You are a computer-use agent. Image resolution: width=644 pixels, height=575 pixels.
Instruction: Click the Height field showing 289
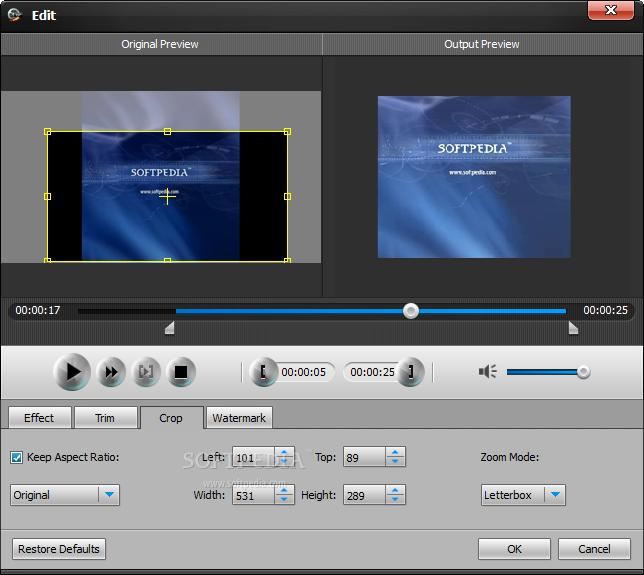coord(364,494)
